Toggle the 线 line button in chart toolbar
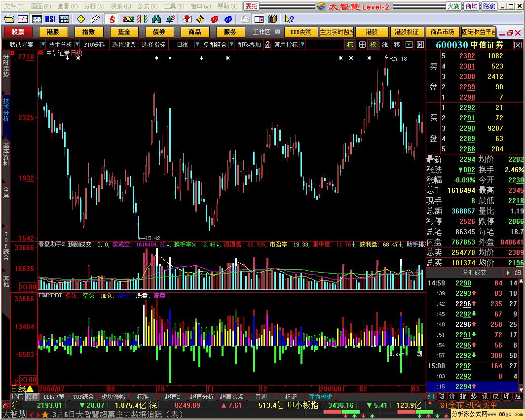Viewport: 525px width, 420px height. point(385,44)
